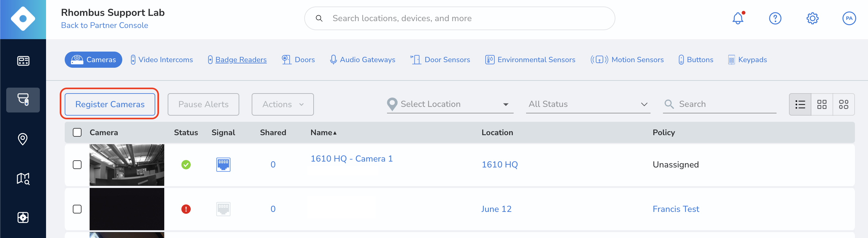Screen dimensions: 868x238
Task: Click the Signal column header
Action: pos(223,132)
